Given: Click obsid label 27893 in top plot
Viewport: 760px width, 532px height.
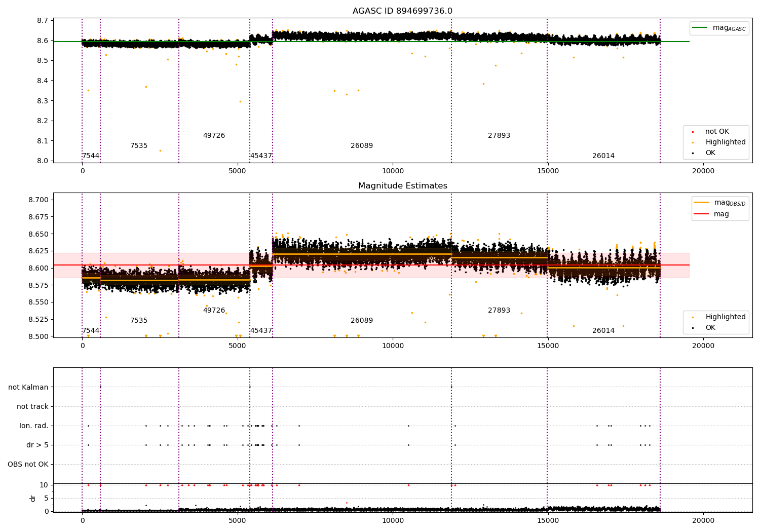Looking at the screenshot, I should [499, 136].
